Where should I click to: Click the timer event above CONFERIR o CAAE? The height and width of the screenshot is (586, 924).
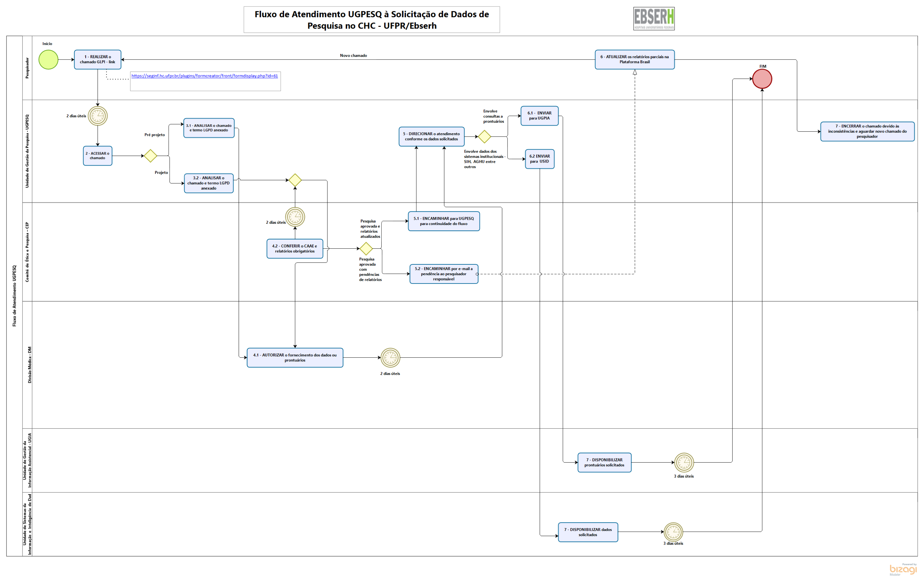(x=295, y=217)
